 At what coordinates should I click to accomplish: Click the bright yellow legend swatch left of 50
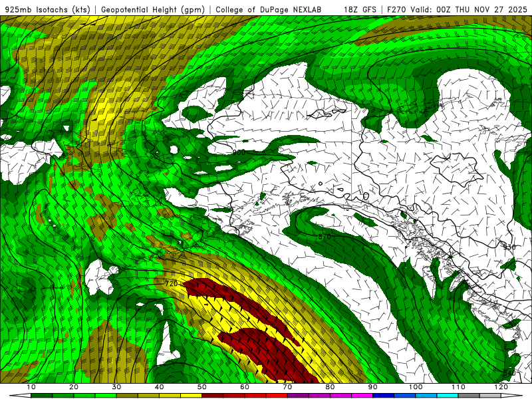[191, 396]
